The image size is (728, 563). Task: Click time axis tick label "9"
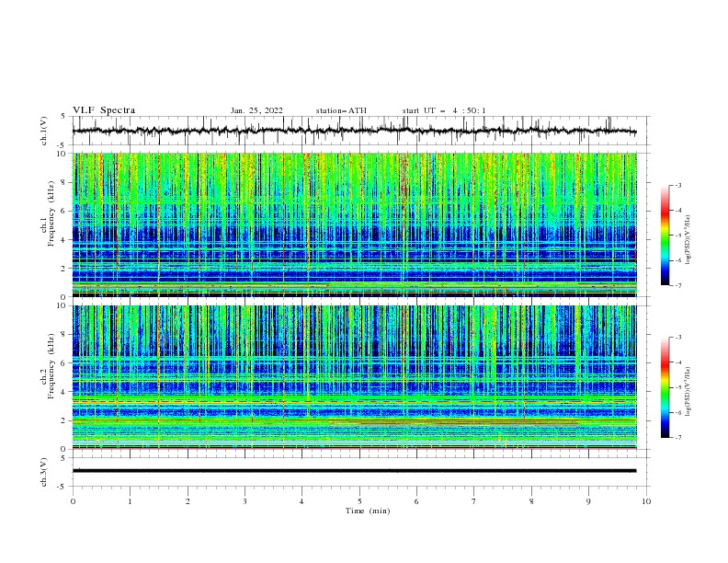[588, 501]
